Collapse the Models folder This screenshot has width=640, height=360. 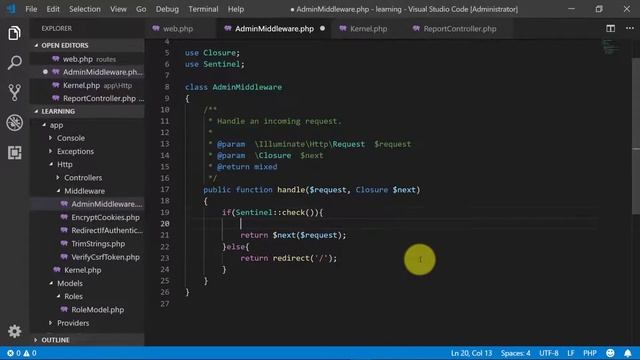click(87, 283)
